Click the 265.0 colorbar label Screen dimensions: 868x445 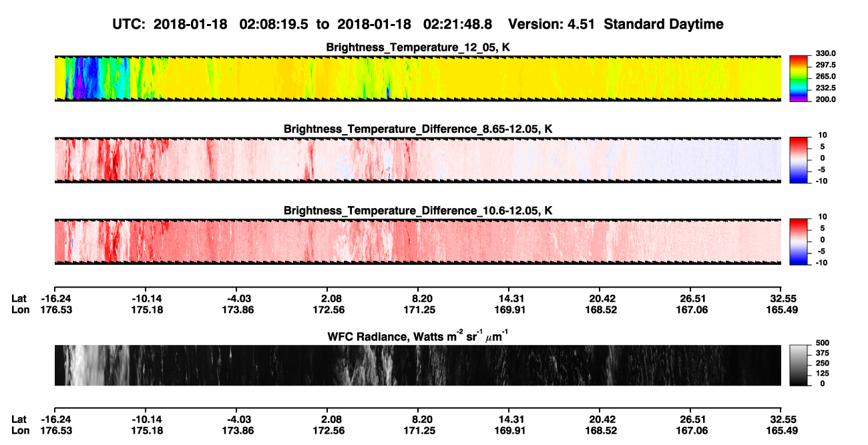(x=825, y=77)
